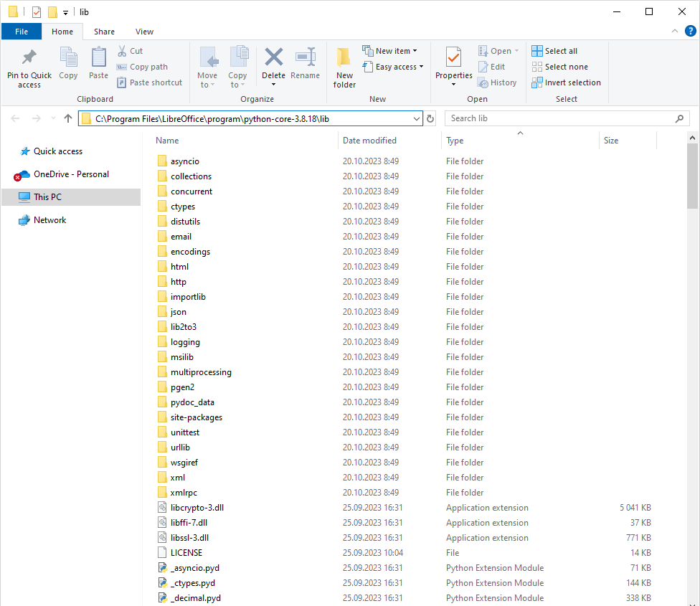Click the Delete icon
The width and height of the screenshot is (700, 606).
coord(273,67)
